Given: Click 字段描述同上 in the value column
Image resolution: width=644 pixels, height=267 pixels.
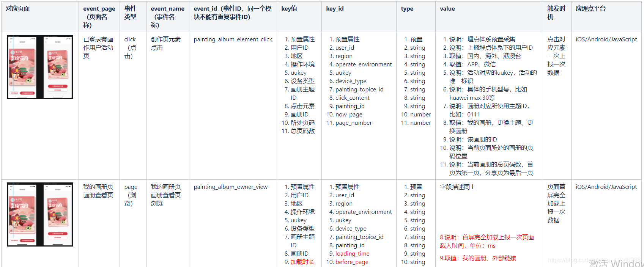Looking at the screenshot, I should tap(458, 187).
